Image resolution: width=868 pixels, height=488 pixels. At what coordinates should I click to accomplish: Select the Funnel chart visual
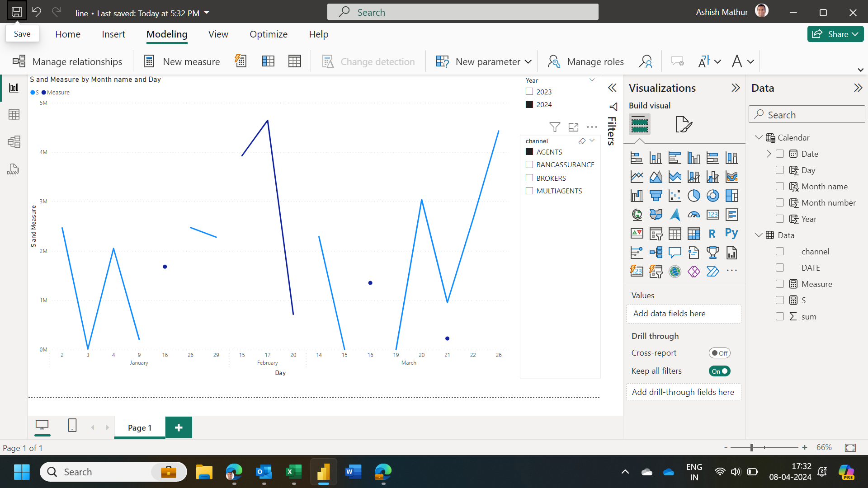pyautogui.click(x=656, y=196)
